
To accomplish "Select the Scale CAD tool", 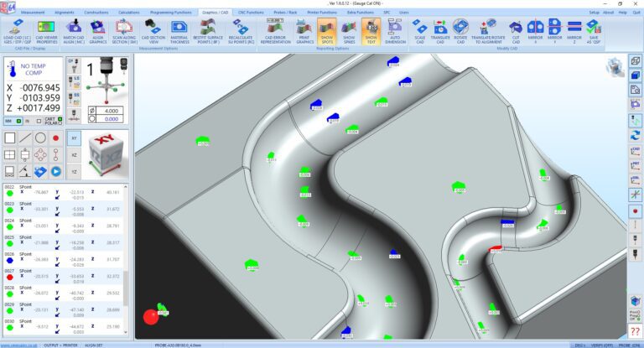I will 420,32.
